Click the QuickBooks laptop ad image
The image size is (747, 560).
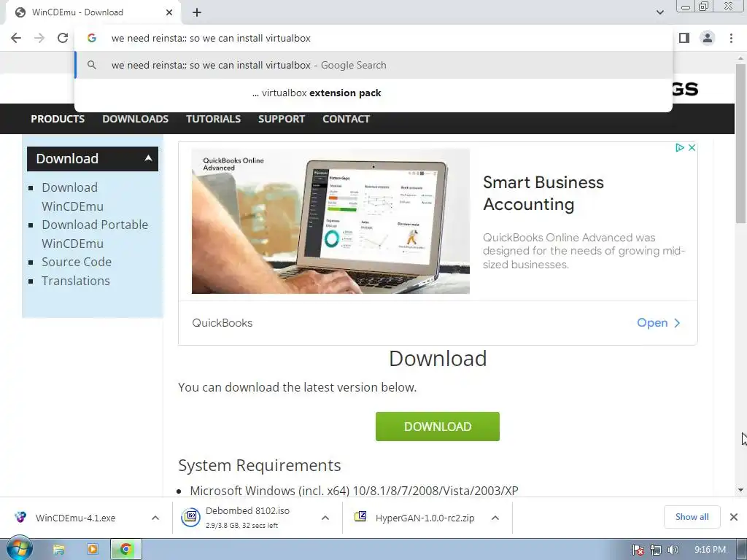click(x=330, y=221)
